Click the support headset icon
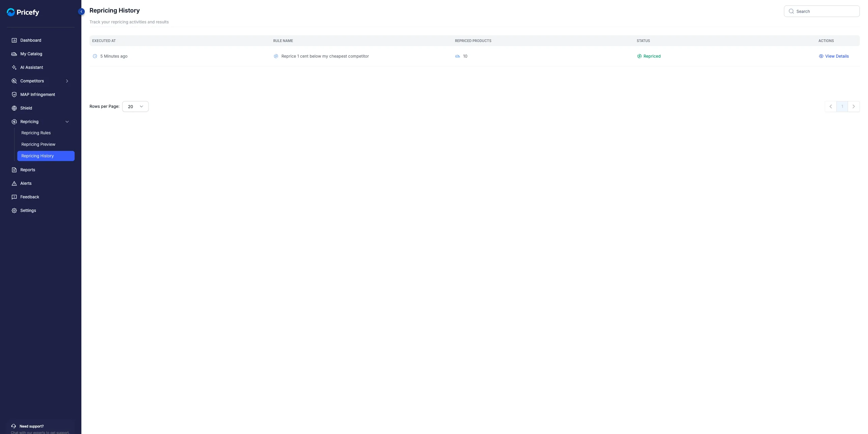Image resolution: width=868 pixels, height=434 pixels. 14,426
